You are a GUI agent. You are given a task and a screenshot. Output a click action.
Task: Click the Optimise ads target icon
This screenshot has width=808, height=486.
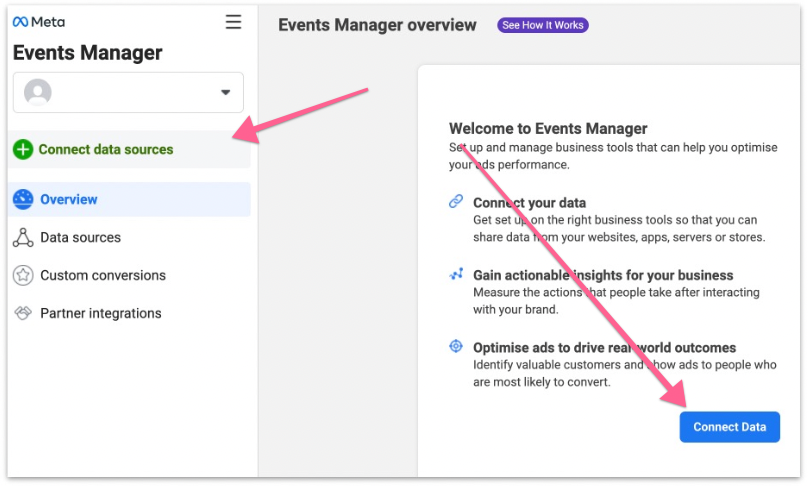[456, 347]
